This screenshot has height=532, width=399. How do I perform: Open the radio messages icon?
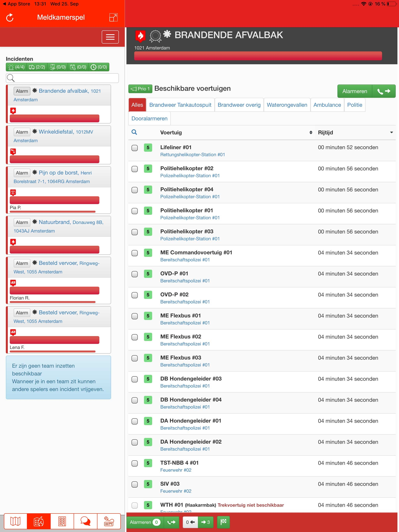109,521
